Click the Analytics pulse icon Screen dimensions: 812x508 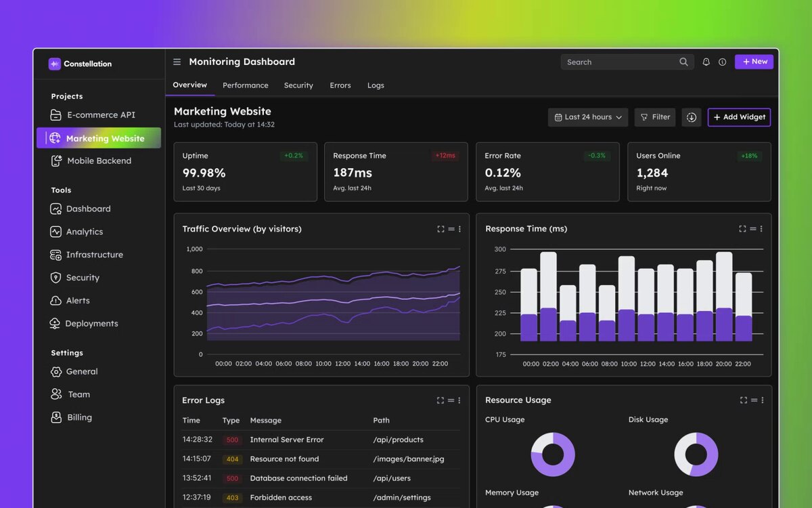[55, 232]
